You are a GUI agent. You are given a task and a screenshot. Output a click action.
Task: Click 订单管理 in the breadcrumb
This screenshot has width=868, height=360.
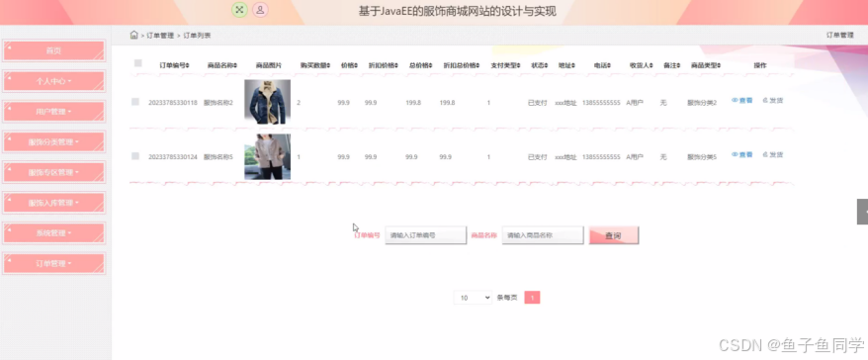160,36
